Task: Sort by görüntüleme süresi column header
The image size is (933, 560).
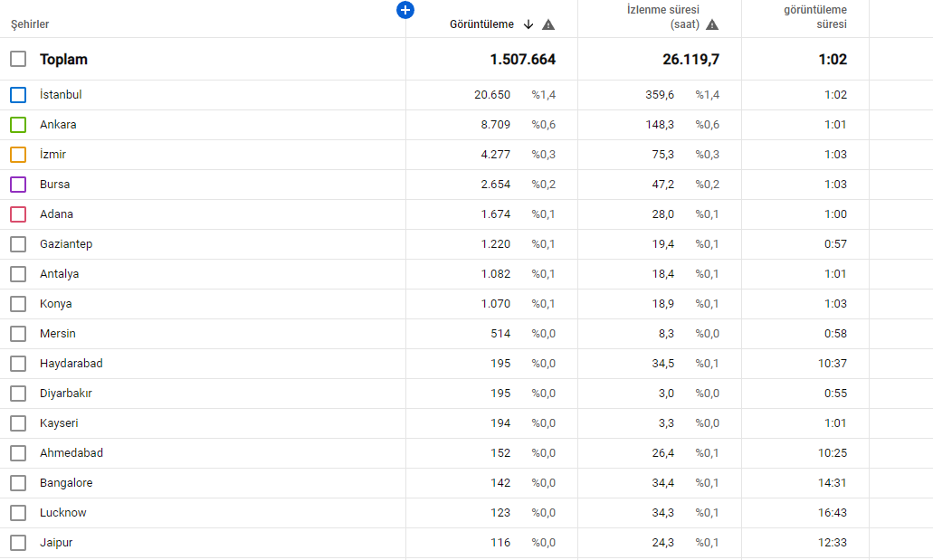Action: pos(815,17)
